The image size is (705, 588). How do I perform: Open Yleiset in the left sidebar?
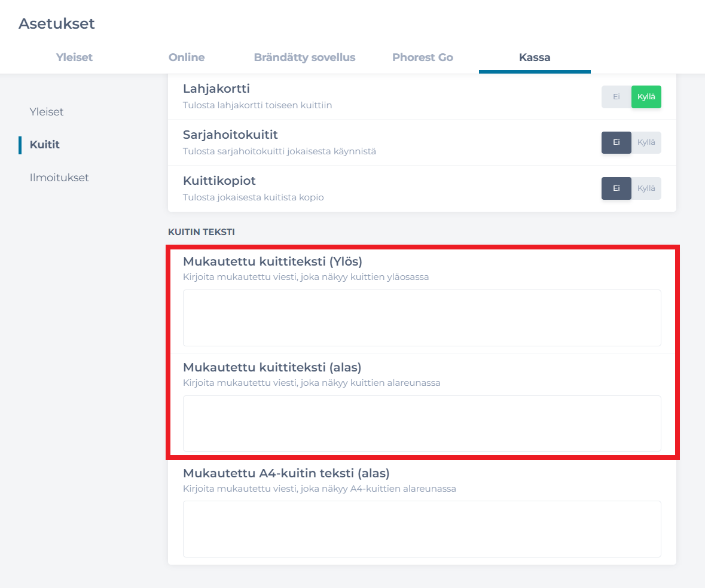tap(47, 112)
